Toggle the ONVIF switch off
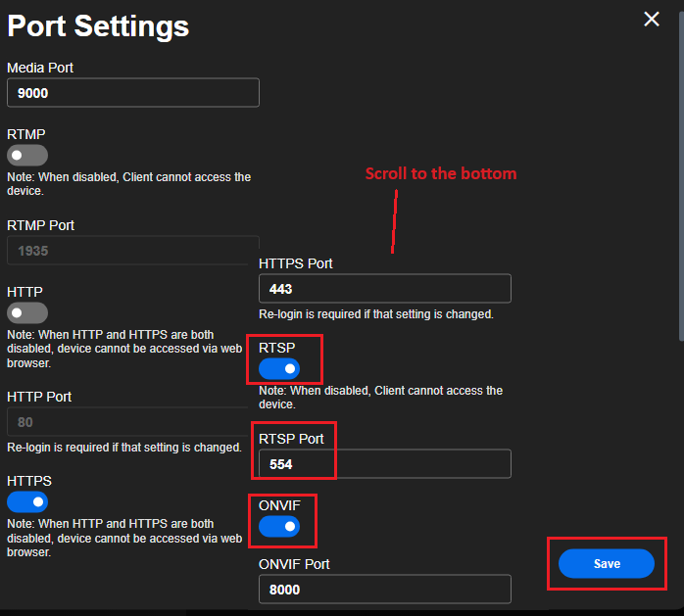Image resolution: width=684 pixels, height=616 pixels. pos(279,528)
